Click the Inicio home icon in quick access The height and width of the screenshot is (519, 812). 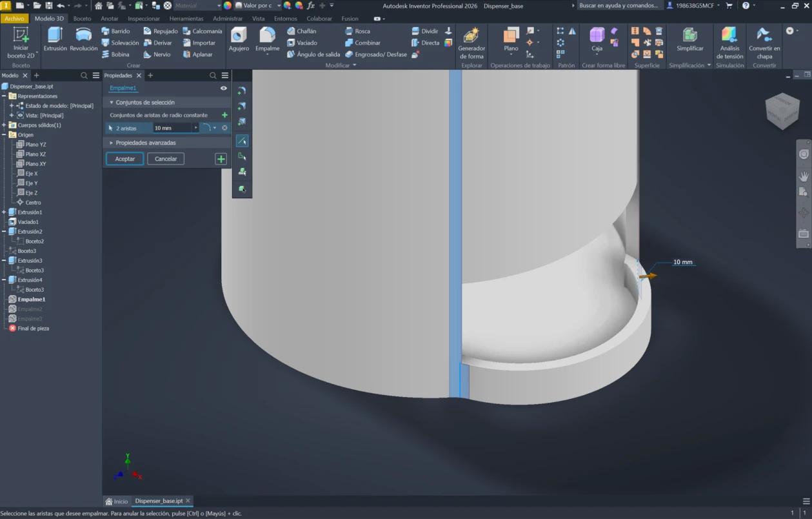[x=98, y=5]
